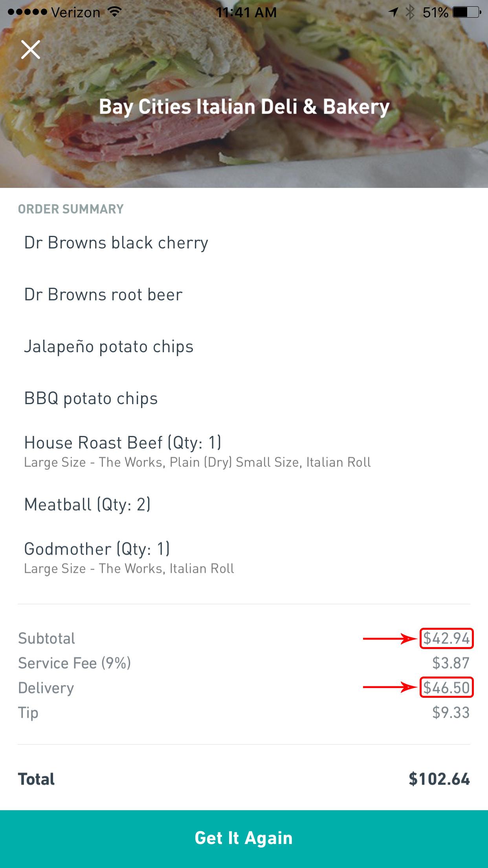Tap the battery icon in status bar

tap(467, 13)
